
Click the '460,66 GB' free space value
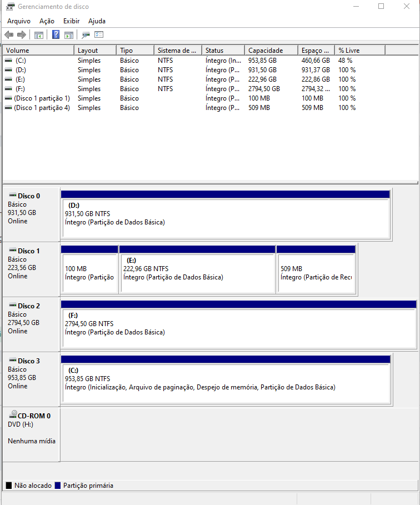click(316, 61)
